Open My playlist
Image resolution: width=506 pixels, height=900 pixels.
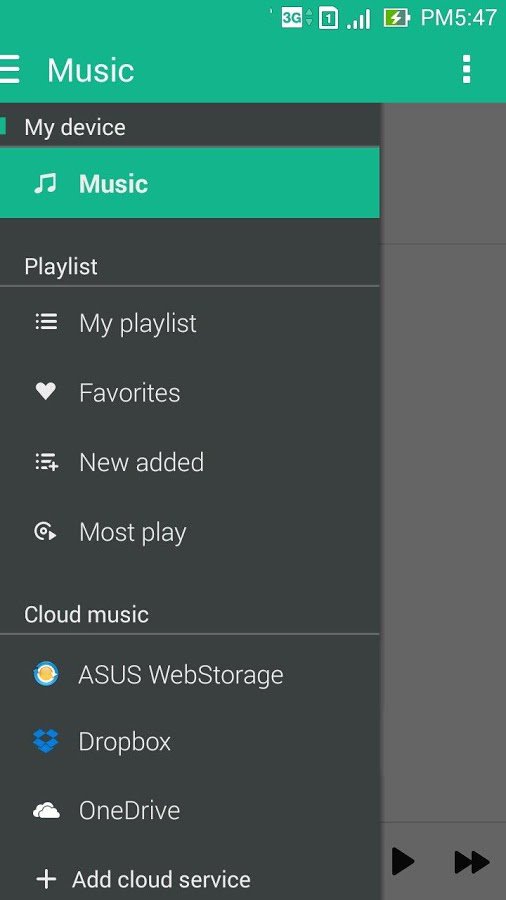click(x=189, y=323)
